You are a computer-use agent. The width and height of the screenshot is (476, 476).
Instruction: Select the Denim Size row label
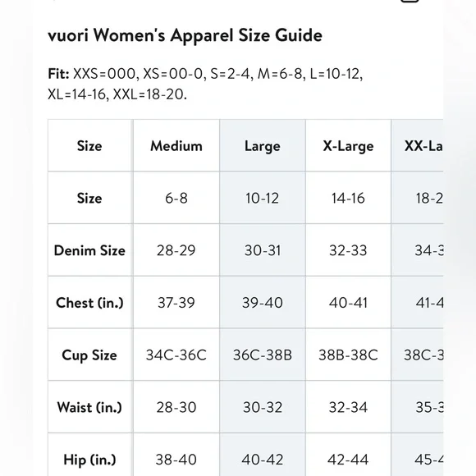click(x=89, y=250)
